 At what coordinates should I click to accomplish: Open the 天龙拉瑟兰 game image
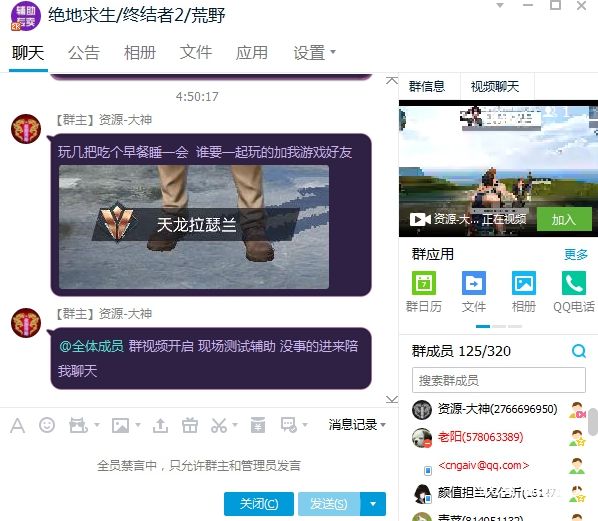194,227
